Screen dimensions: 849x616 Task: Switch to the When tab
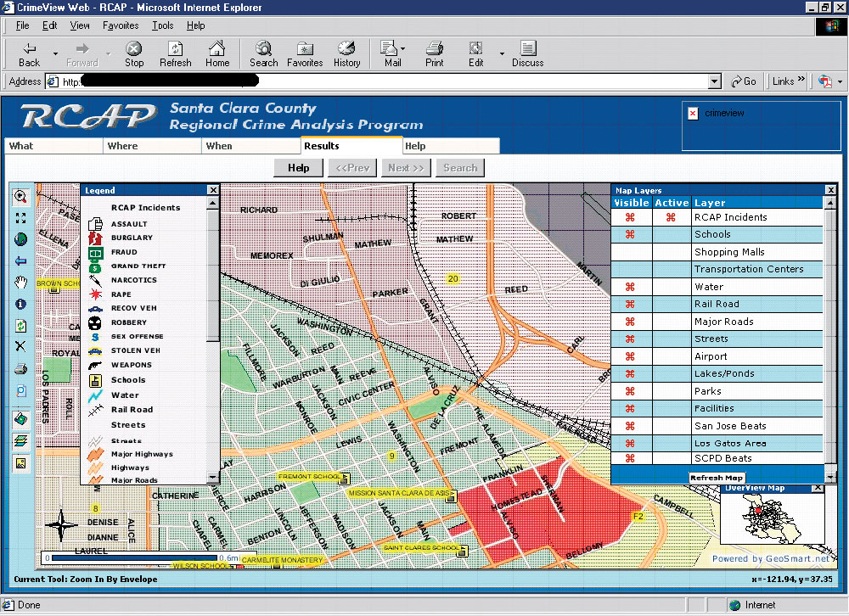pyautogui.click(x=250, y=146)
